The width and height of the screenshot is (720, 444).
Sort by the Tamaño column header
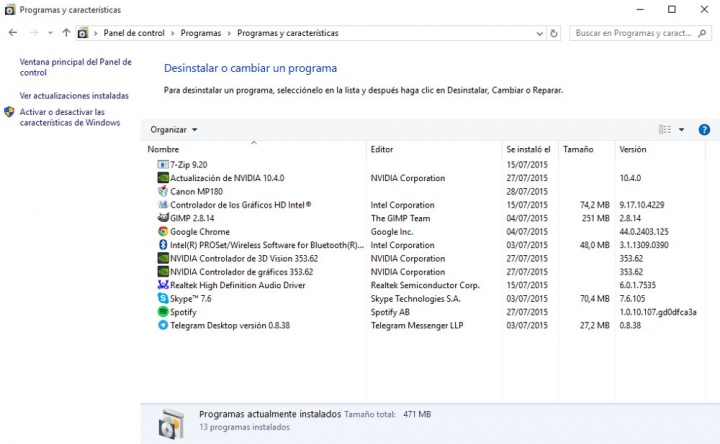[578, 149]
